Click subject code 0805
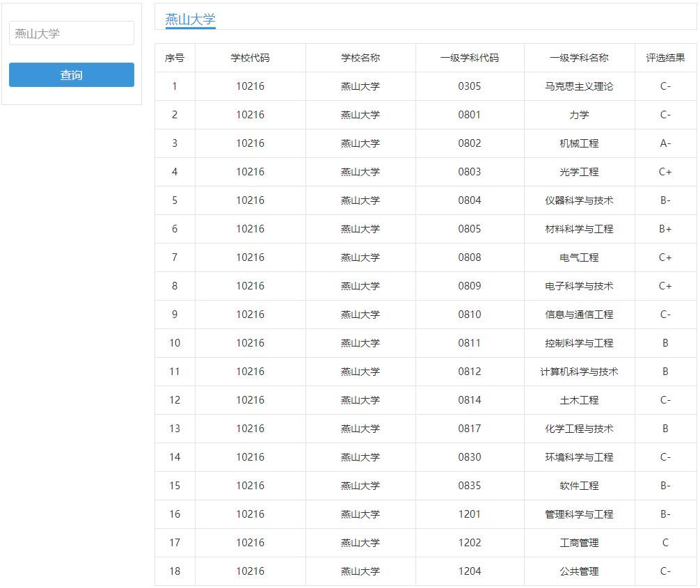The height and width of the screenshot is (588, 700). 470,229
